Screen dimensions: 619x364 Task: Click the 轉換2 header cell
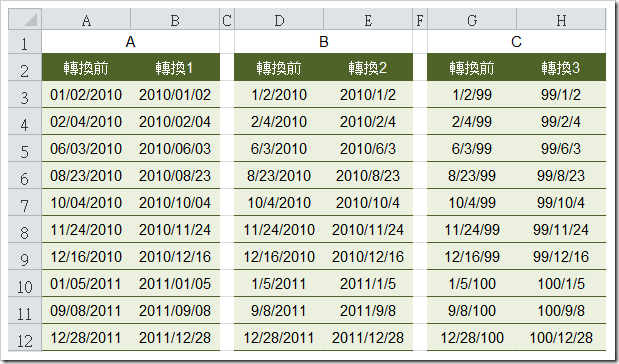point(368,68)
